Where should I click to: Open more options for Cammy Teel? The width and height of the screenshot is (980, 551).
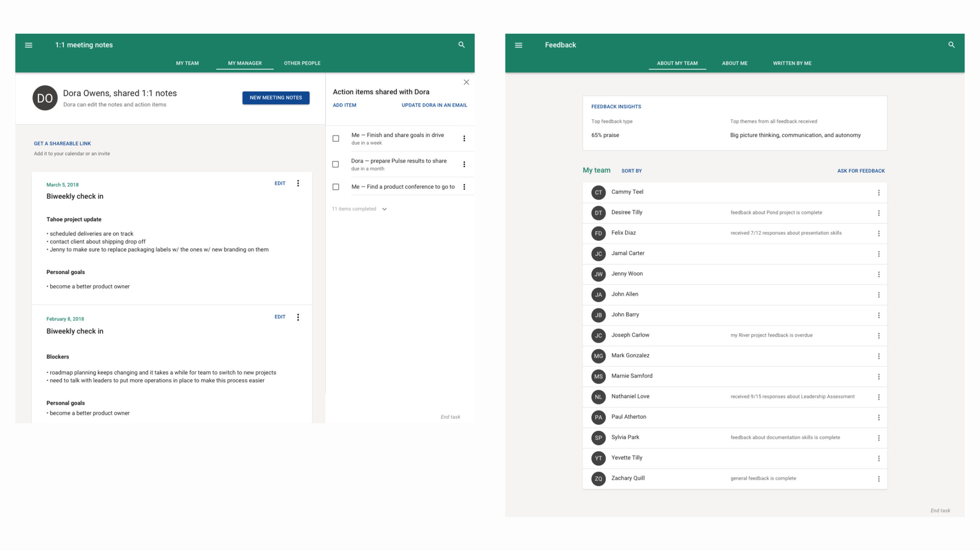(878, 193)
